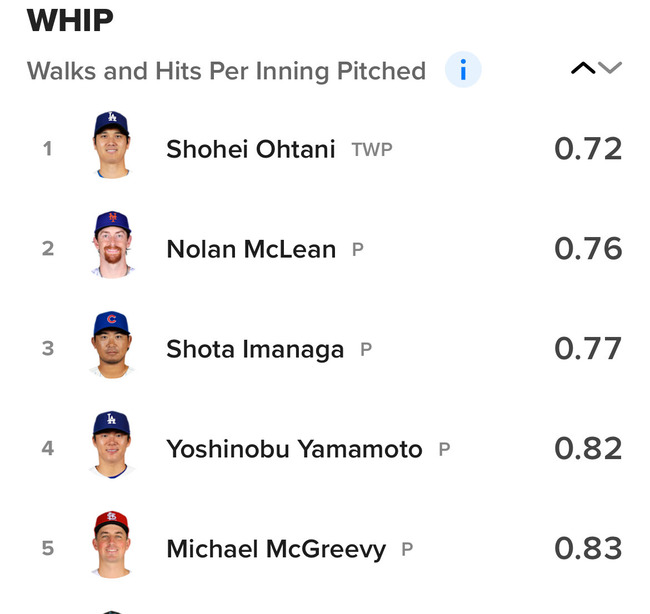Select Nolan McLean player name
The width and height of the screenshot is (650, 614).
pyautogui.click(x=251, y=249)
